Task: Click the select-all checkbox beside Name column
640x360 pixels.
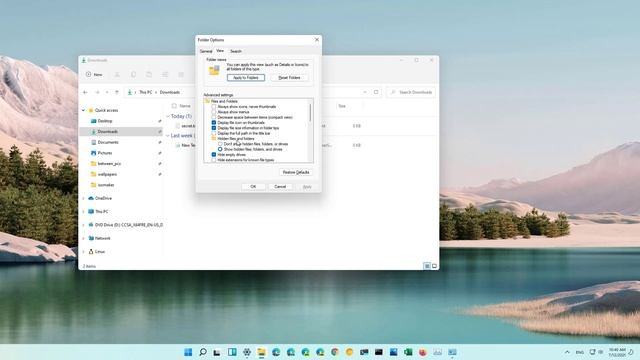Action: point(174,106)
